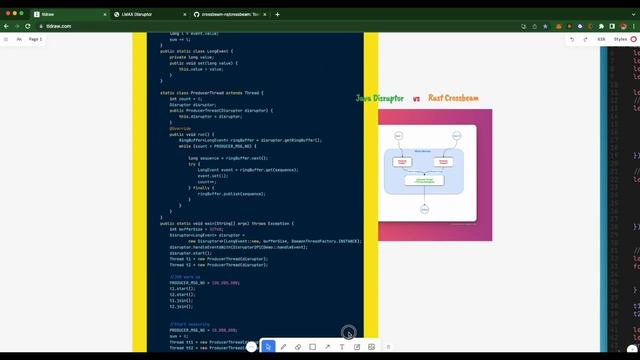
Task: Open the Chrome three-dot menu
Action: [x=634, y=26]
